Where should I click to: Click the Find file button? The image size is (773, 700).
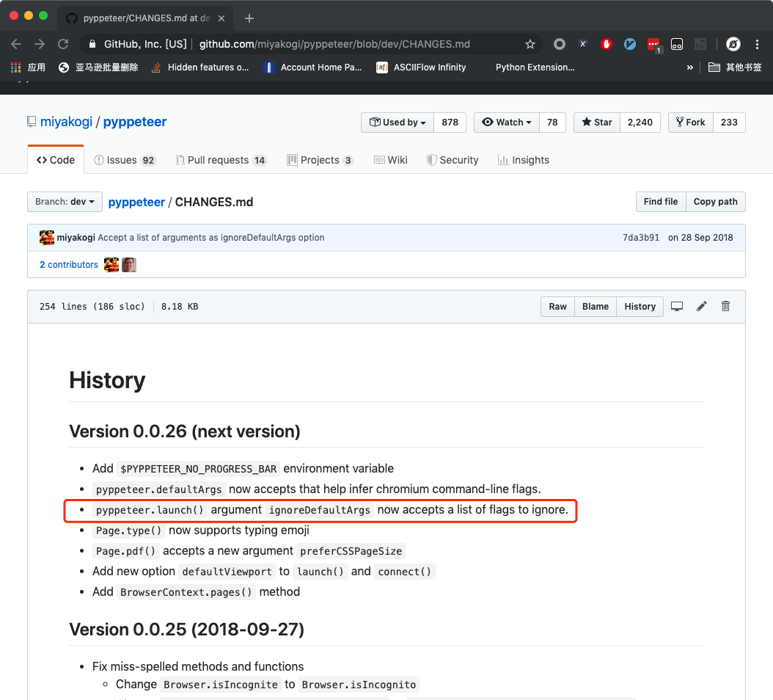point(661,202)
